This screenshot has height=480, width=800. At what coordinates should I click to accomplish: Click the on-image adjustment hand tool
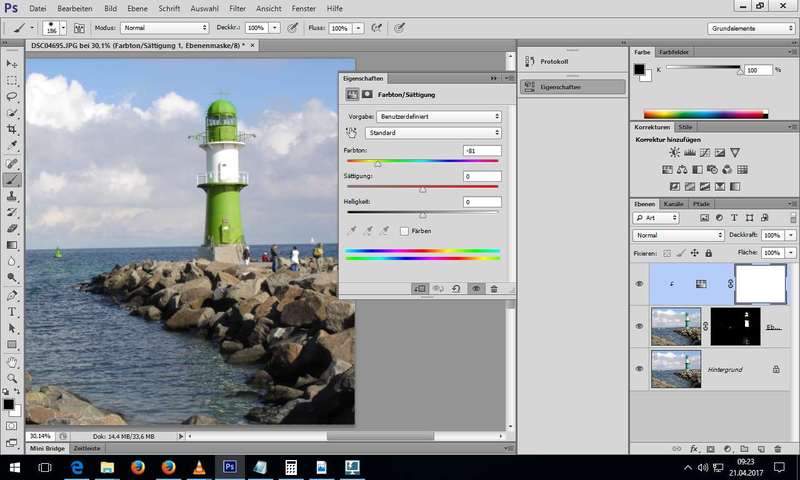(351, 132)
